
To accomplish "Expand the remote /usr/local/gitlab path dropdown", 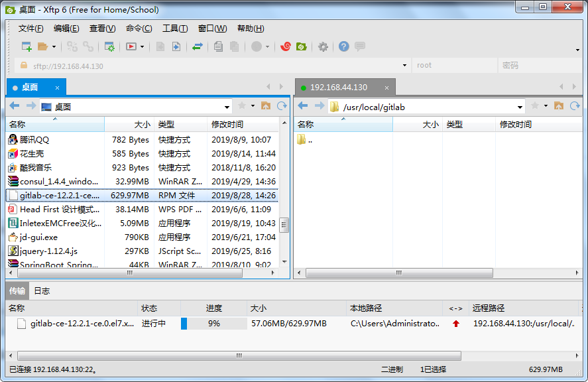I will pos(520,107).
